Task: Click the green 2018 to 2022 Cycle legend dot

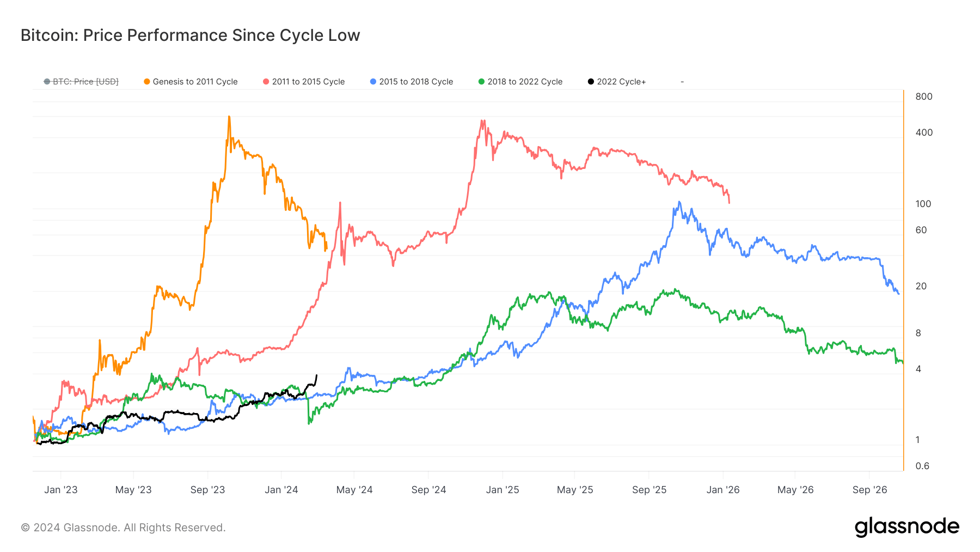Action: coord(481,82)
